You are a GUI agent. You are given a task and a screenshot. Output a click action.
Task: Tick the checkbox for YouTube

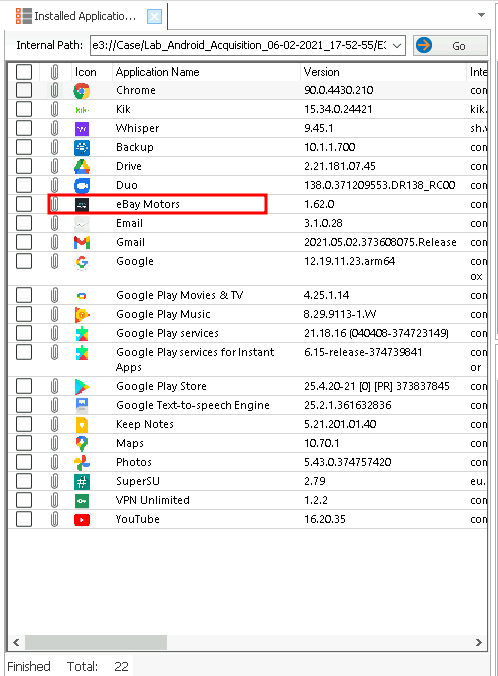point(24,519)
